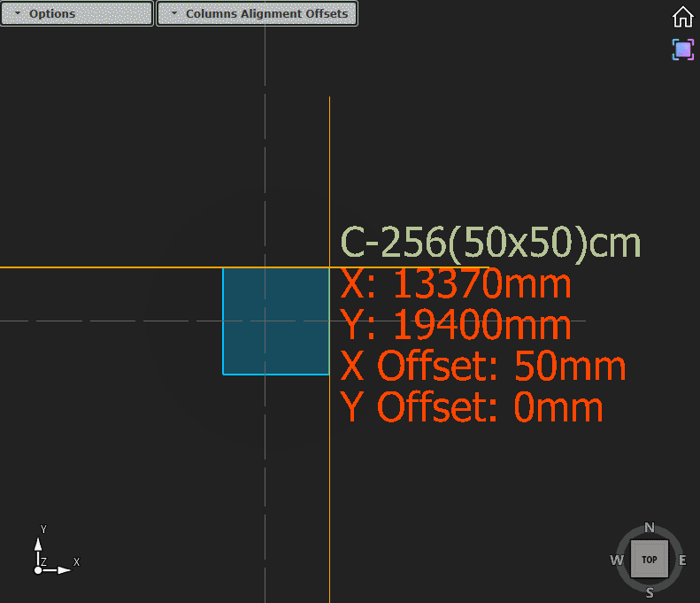This screenshot has height=603, width=700.
Task: Expand the Options dropdown panel
Action: [x=77, y=13]
